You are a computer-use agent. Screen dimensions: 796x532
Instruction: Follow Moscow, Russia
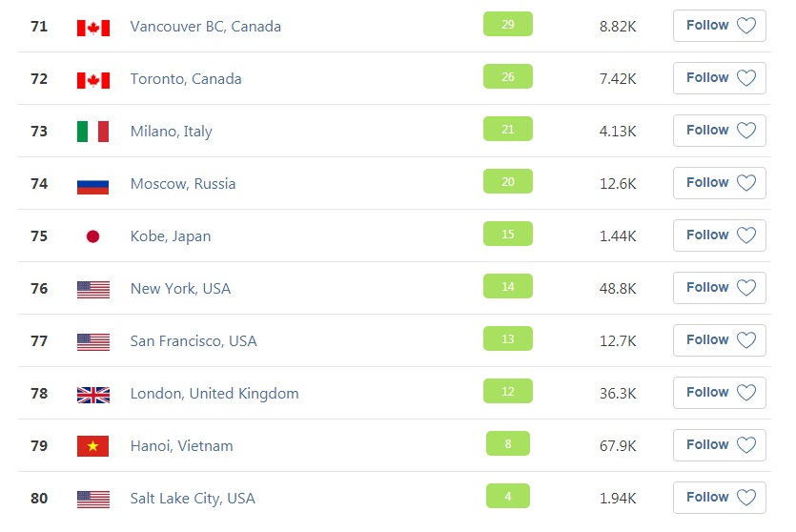(x=720, y=183)
